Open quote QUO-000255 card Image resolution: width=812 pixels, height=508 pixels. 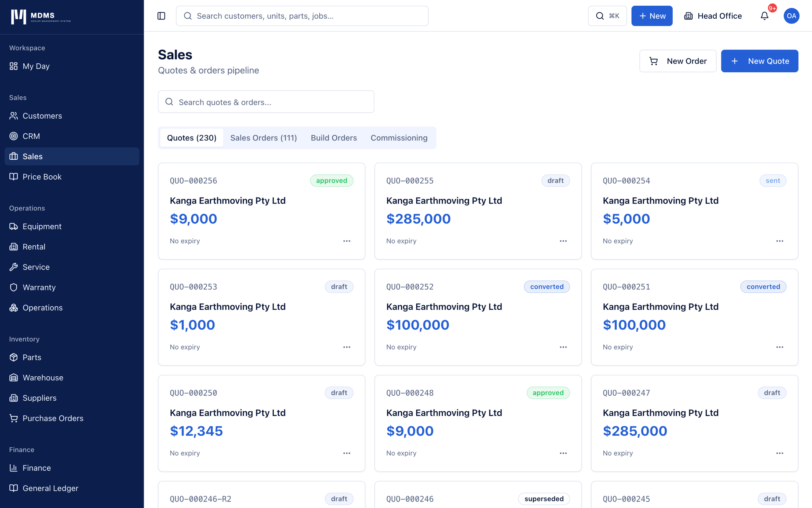pos(478,211)
